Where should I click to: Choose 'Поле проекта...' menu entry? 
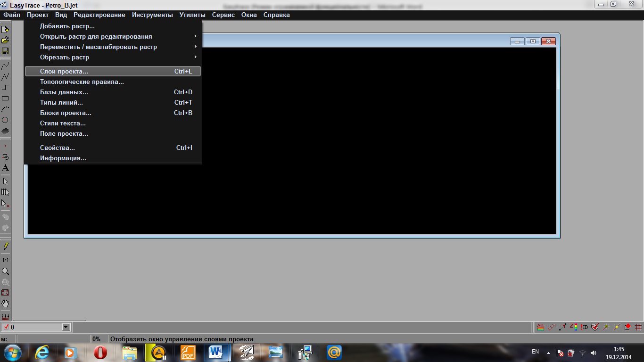tap(113, 133)
